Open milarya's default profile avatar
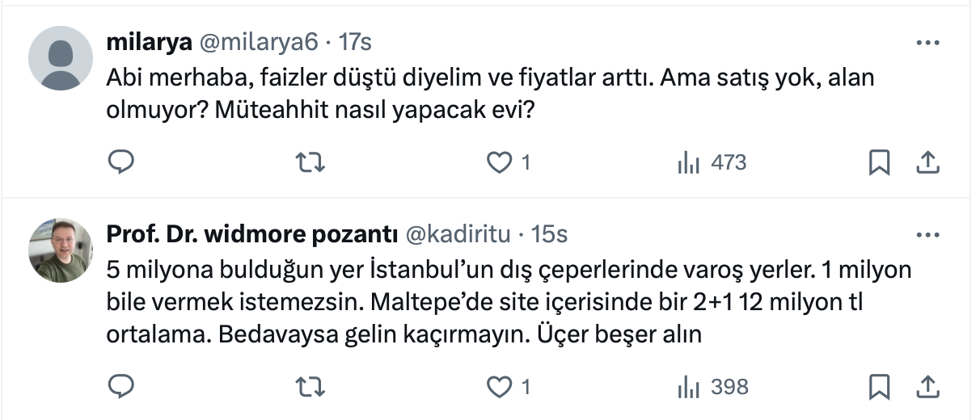Screen dimensions: 980x420 tap(61, 58)
